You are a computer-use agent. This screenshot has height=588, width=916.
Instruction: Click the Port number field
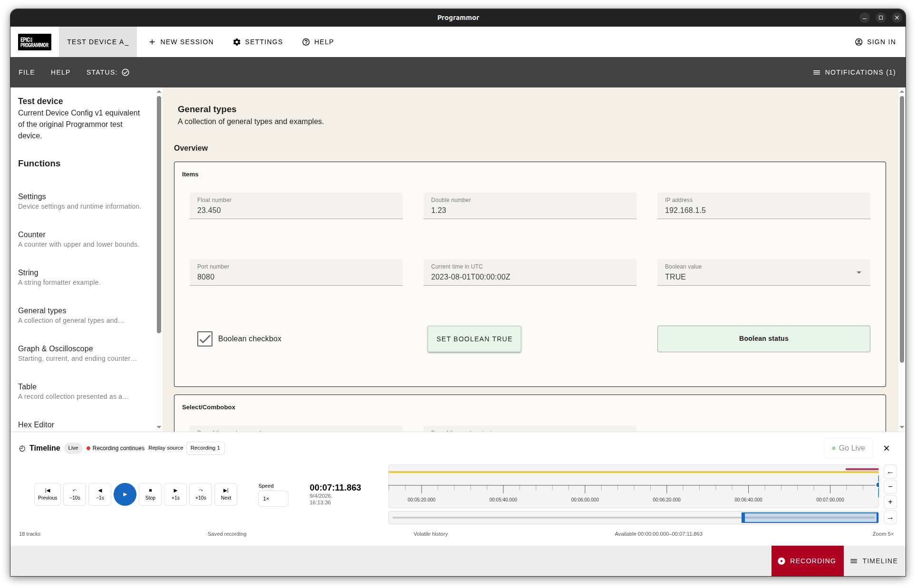tap(296, 272)
